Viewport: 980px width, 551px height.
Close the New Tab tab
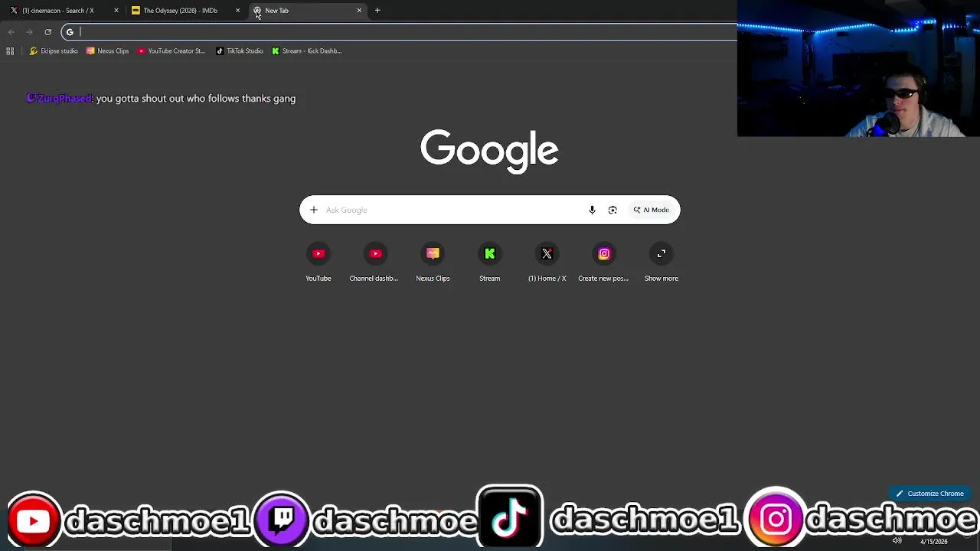[x=359, y=11]
